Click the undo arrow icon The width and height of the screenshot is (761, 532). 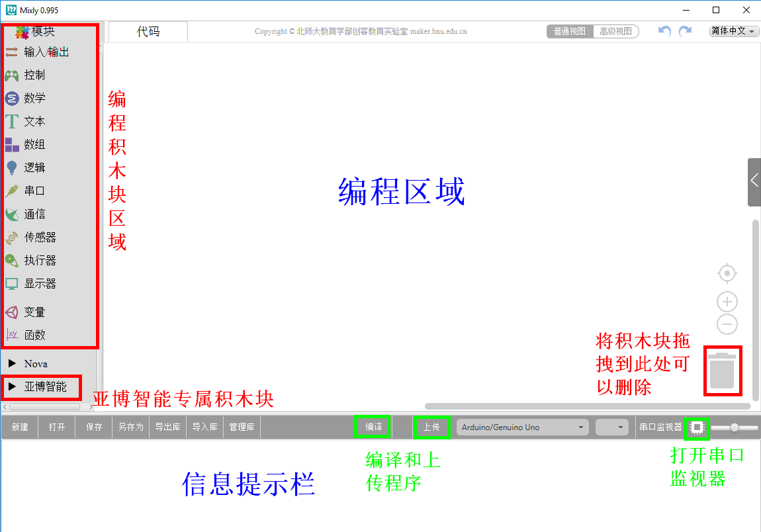(x=665, y=31)
